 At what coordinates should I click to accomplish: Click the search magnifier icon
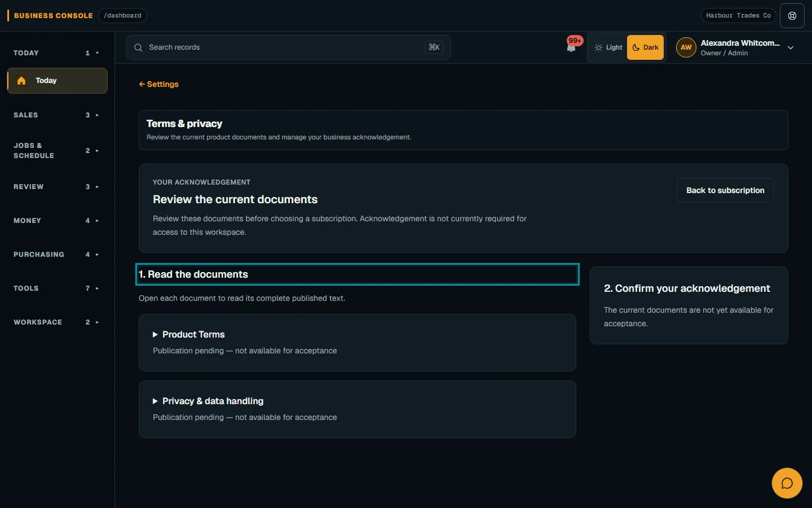(x=138, y=47)
